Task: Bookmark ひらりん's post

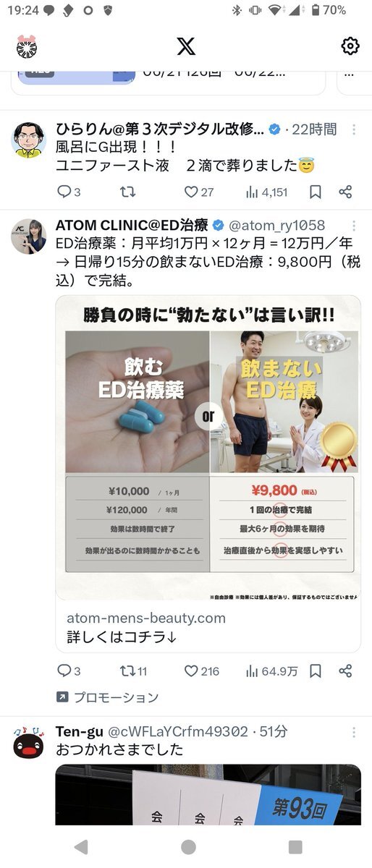Action: [316, 192]
